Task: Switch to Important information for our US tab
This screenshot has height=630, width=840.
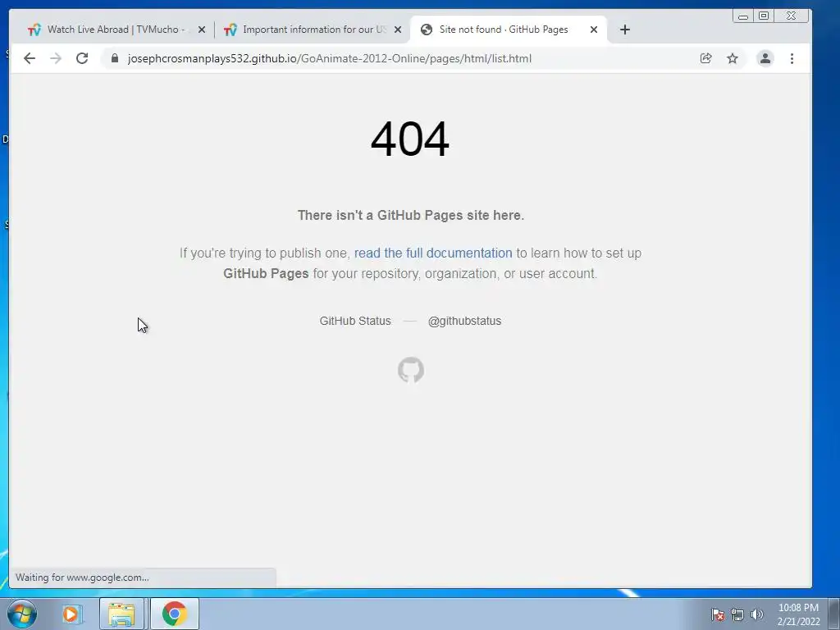Action: pyautogui.click(x=312, y=30)
